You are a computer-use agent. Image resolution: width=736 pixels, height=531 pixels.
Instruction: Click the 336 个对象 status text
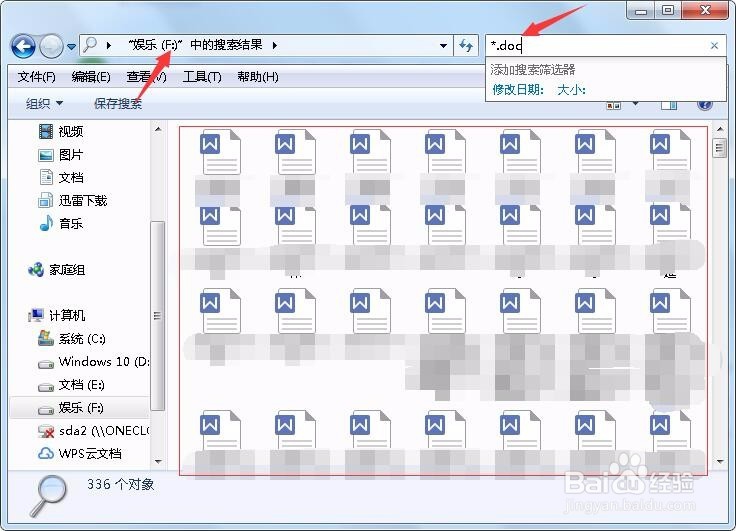(x=121, y=484)
